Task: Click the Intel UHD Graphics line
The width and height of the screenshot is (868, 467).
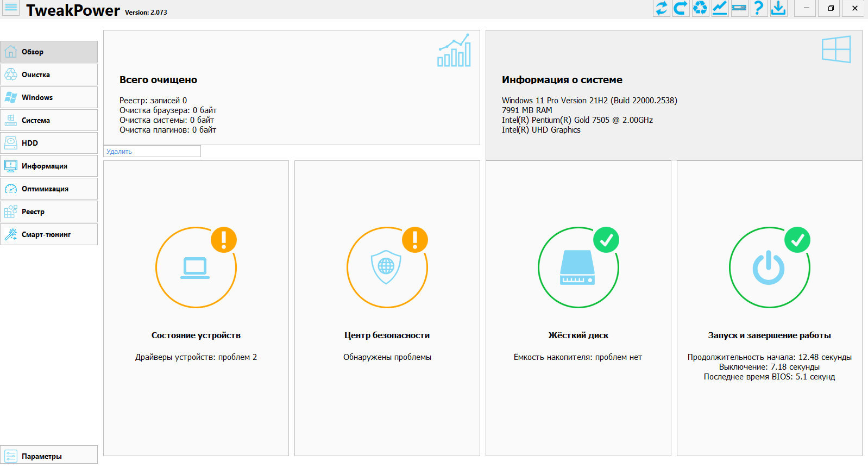Action: pos(541,130)
